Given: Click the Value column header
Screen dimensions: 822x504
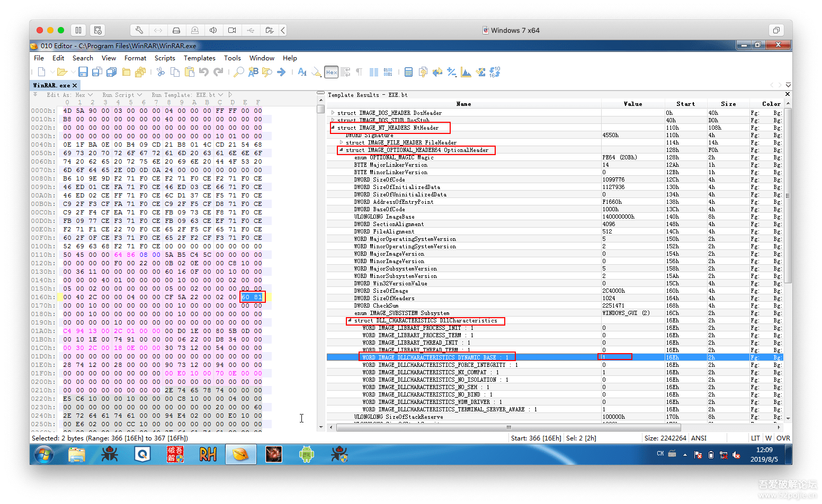Looking at the screenshot, I should tap(633, 104).
